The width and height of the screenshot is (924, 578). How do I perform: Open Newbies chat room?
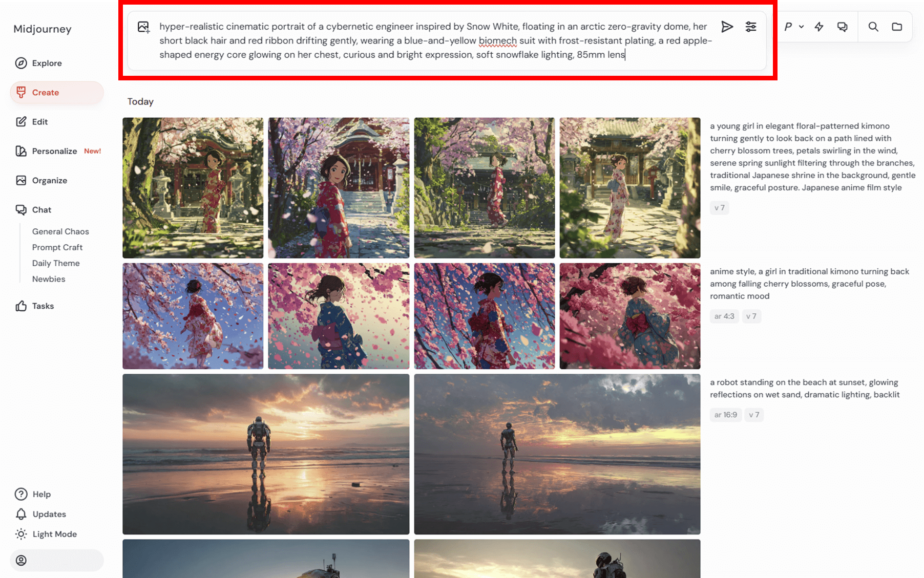coord(49,279)
